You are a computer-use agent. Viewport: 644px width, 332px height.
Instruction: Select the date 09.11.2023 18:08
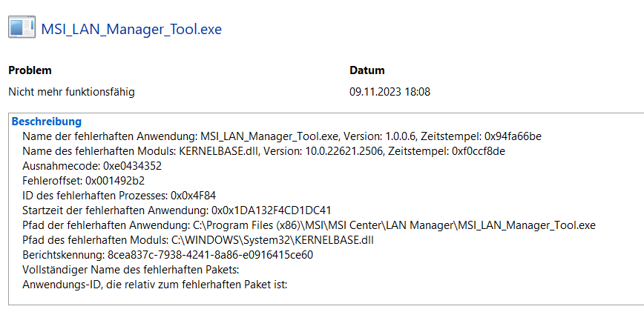[x=390, y=92]
